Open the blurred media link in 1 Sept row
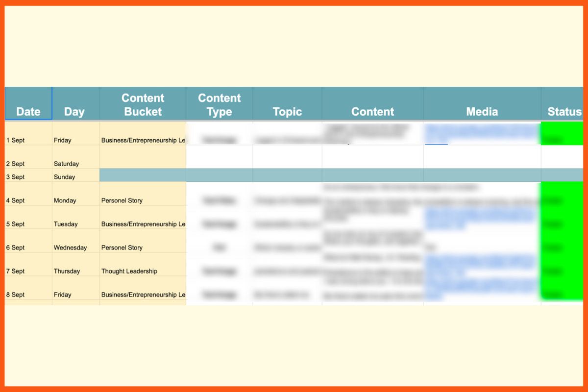Image resolution: width=588 pixels, height=392 pixels. click(482, 134)
